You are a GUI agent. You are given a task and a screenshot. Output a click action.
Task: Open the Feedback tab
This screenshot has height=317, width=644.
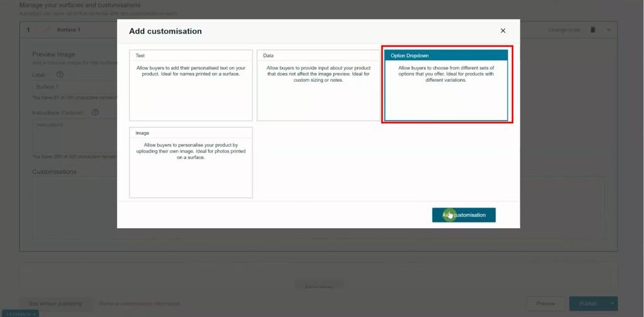coord(19,314)
